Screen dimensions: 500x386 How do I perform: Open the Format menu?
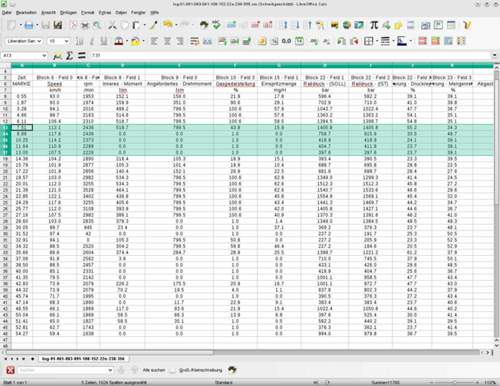coord(88,12)
